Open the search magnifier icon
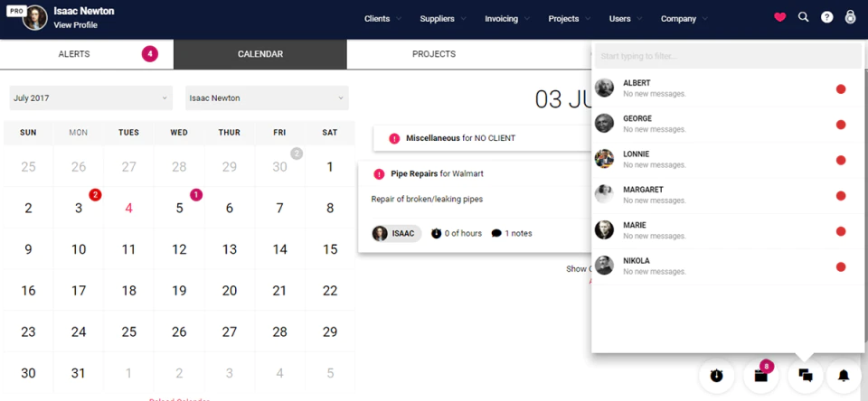 coord(803,17)
